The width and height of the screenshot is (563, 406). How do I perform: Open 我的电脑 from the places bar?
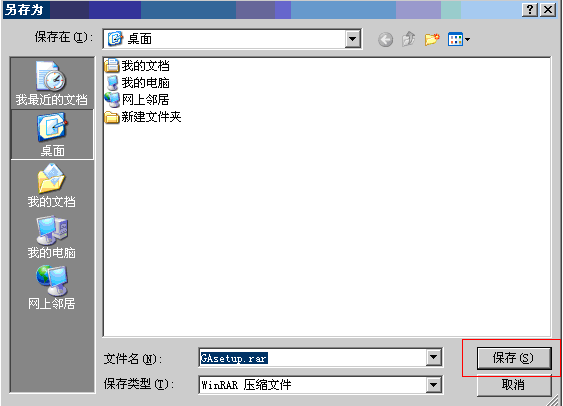(52, 237)
